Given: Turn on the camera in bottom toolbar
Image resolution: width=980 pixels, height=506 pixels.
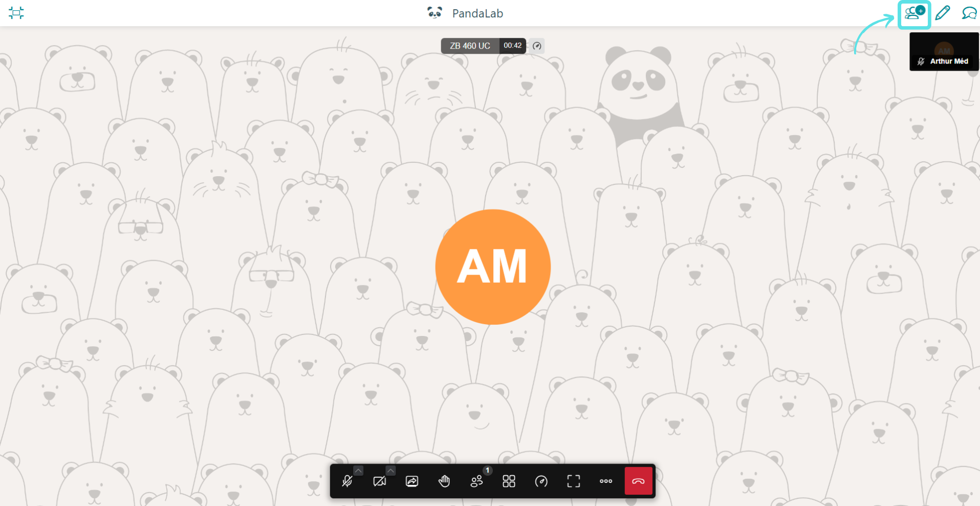Looking at the screenshot, I should pos(380,481).
